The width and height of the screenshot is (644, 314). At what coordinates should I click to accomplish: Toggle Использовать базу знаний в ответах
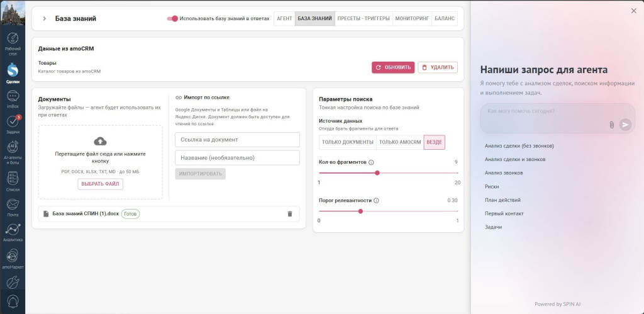(172, 18)
